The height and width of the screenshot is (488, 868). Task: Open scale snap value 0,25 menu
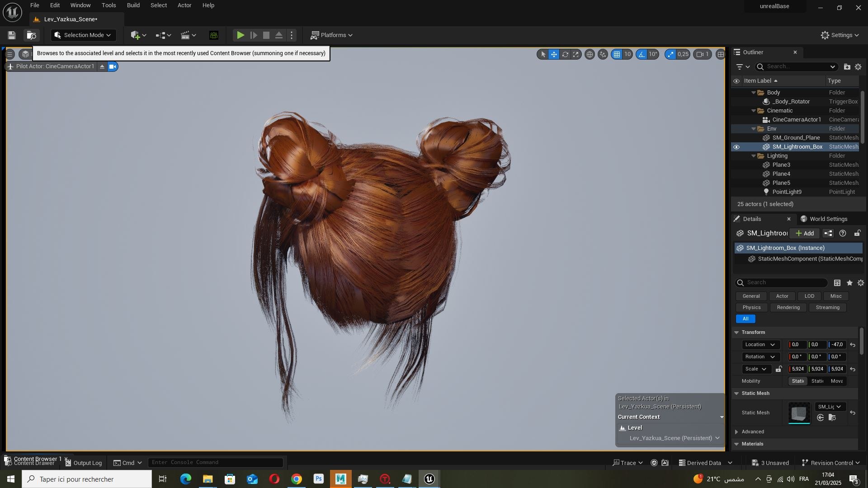pos(683,54)
